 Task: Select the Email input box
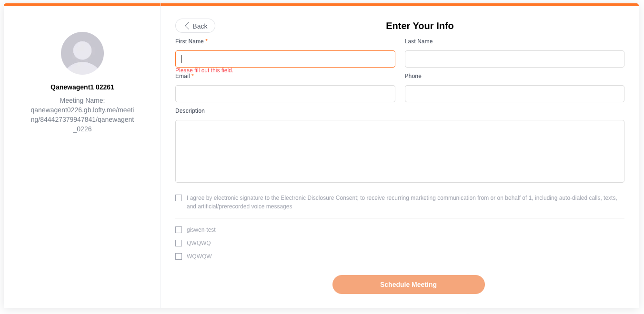click(x=285, y=94)
